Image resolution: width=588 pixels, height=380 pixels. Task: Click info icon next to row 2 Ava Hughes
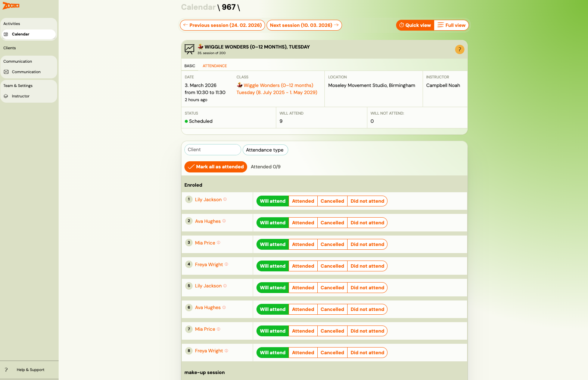coord(224,221)
